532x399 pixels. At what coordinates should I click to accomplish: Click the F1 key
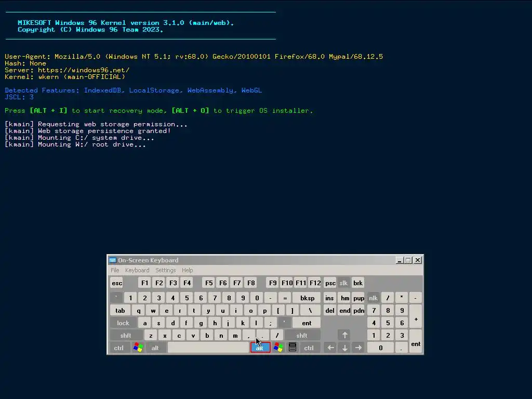(144, 283)
